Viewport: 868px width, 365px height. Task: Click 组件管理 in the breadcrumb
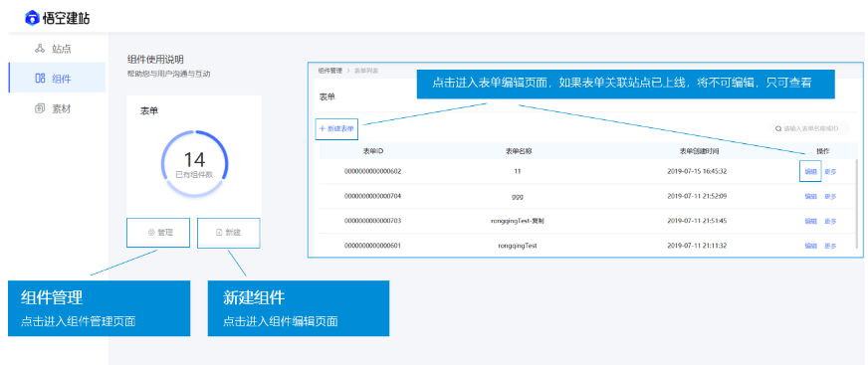pos(330,71)
